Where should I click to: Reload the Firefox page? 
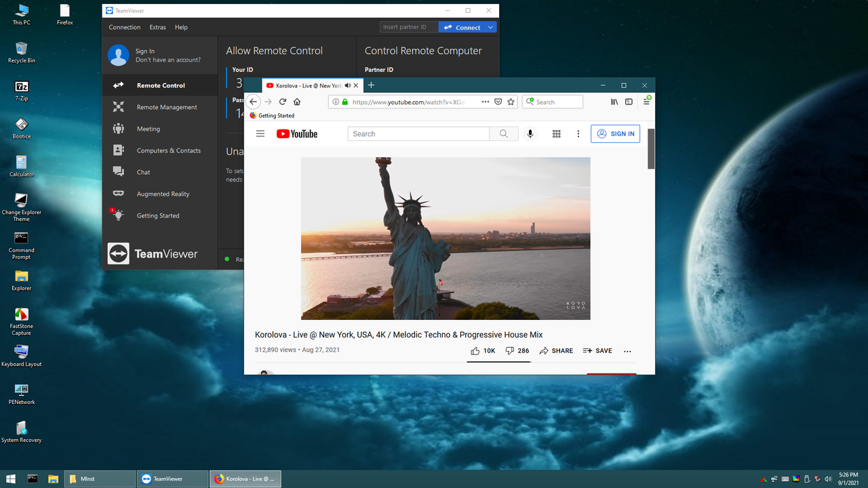pos(283,102)
